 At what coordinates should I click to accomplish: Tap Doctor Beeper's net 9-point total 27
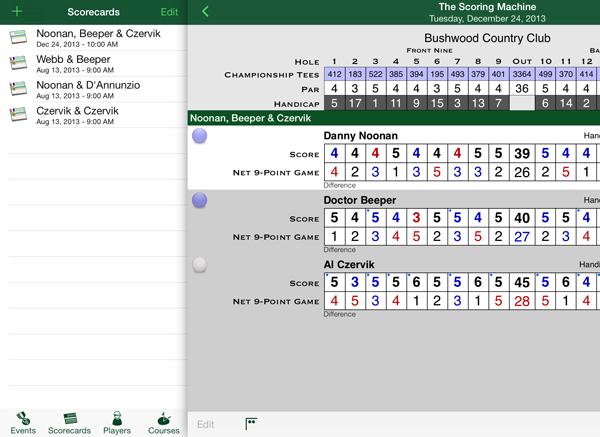(x=522, y=236)
